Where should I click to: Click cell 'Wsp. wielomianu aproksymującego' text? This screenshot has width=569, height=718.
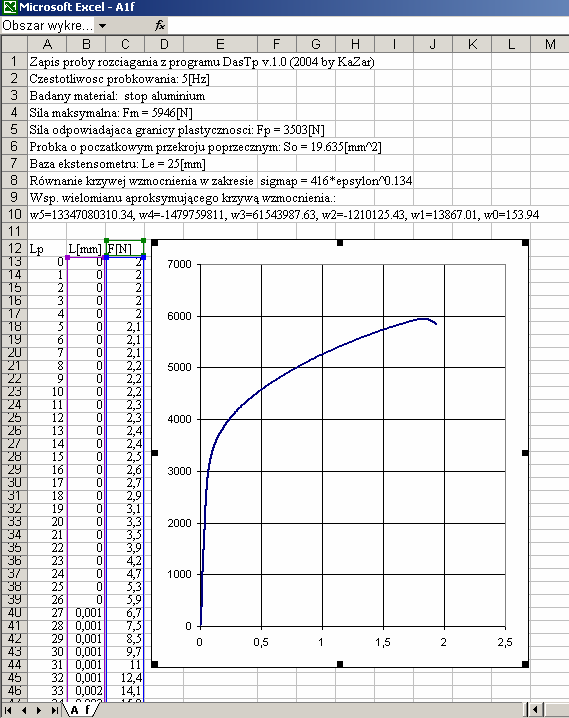tap(182, 197)
